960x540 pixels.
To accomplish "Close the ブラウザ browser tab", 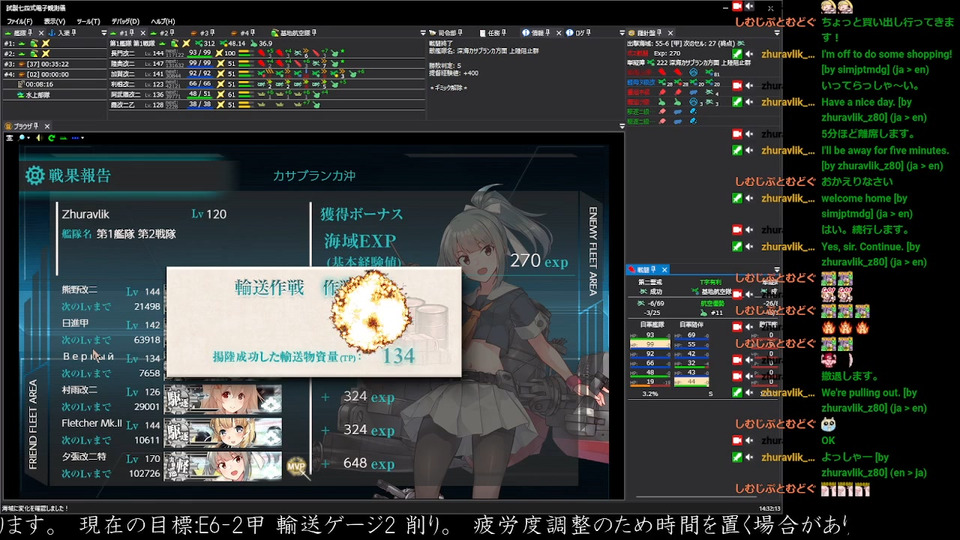I will (47, 126).
